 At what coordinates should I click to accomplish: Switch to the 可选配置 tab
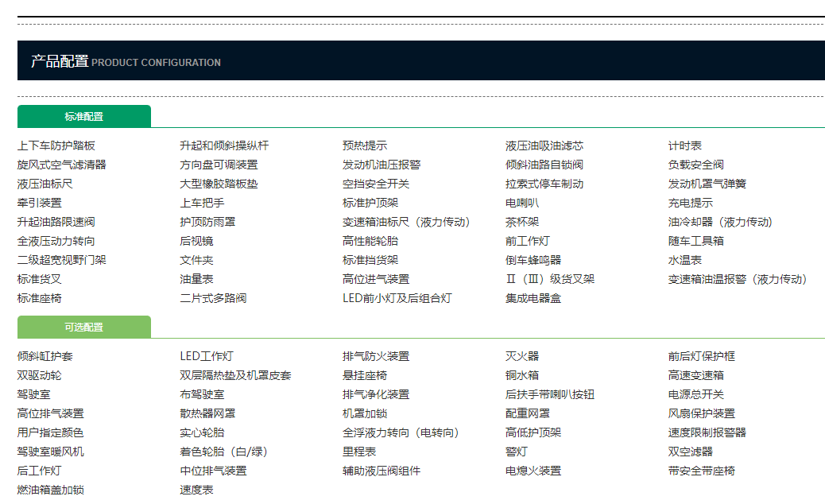point(84,328)
